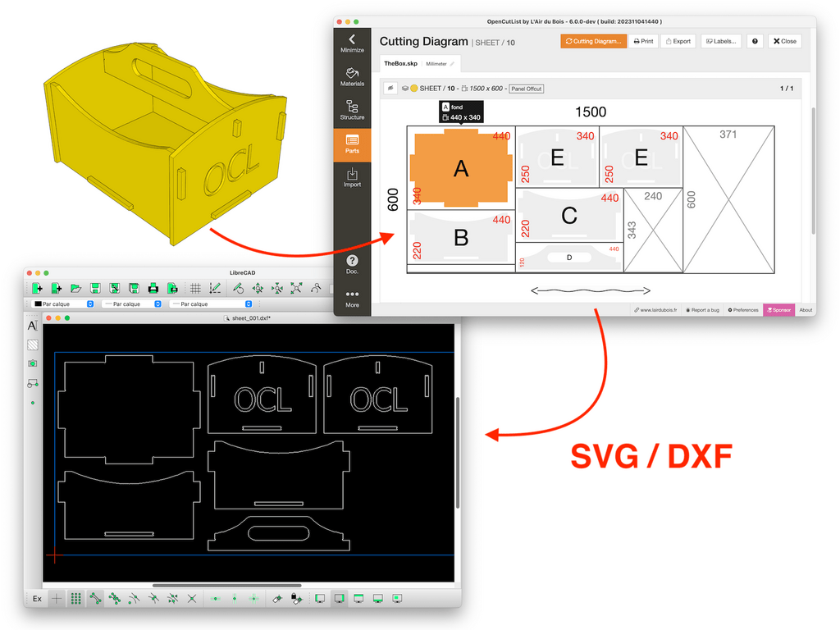
Task: Click the Minimize chevron in OpenCutList sidebar
Action: pyautogui.click(x=352, y=43)
